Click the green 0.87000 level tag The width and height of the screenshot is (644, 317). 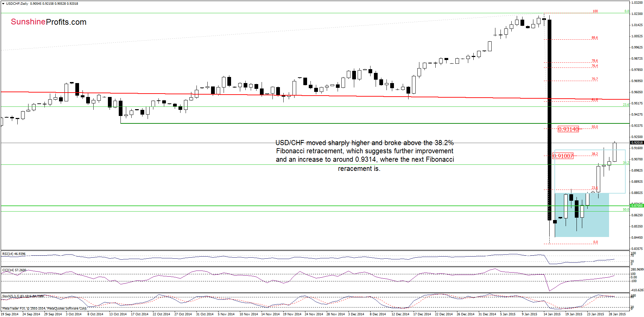pos(637,206)
